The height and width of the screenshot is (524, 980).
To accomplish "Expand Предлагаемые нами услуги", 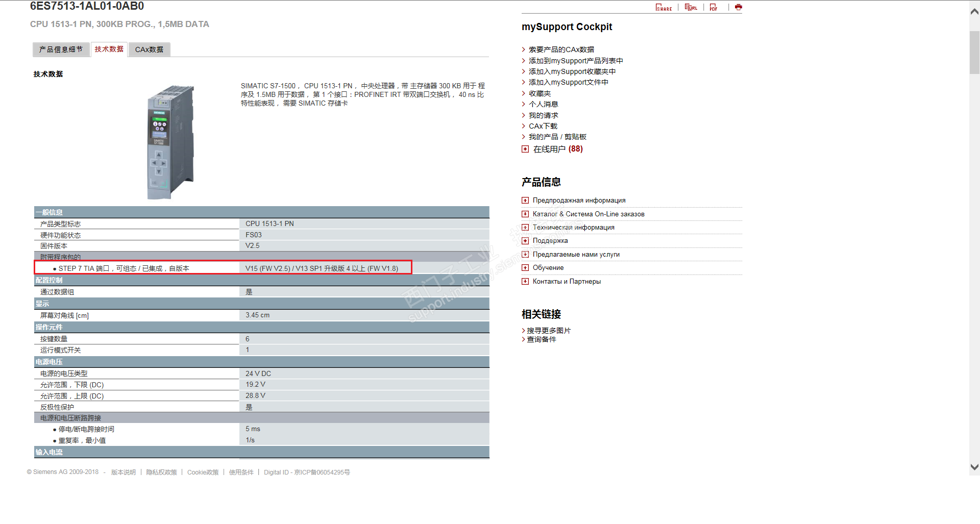I will pos(525,255).
